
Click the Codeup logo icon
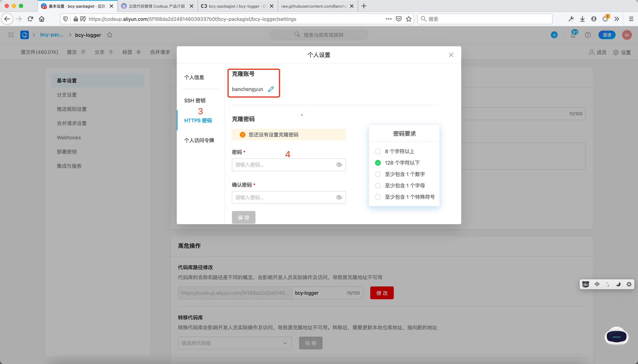24,35
